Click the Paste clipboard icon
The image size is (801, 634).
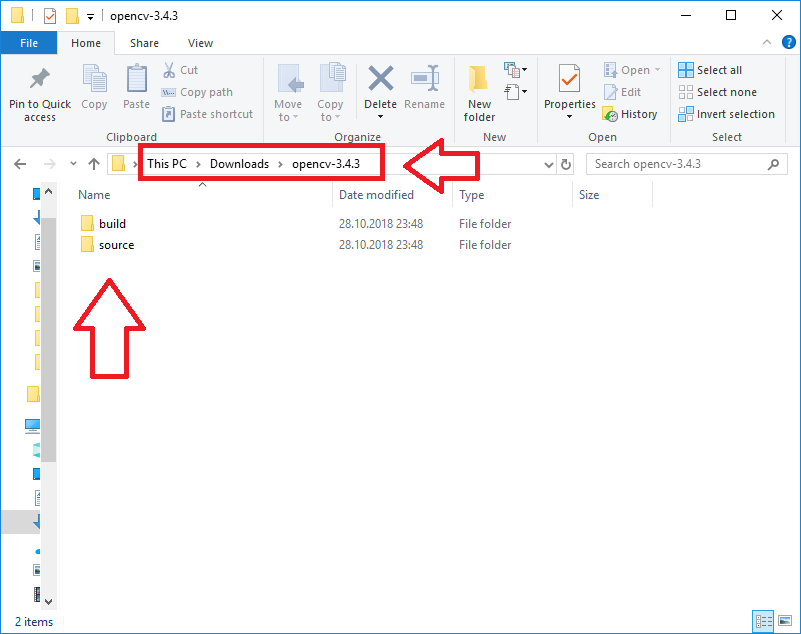pyautogui.click(x=136, y=78)
